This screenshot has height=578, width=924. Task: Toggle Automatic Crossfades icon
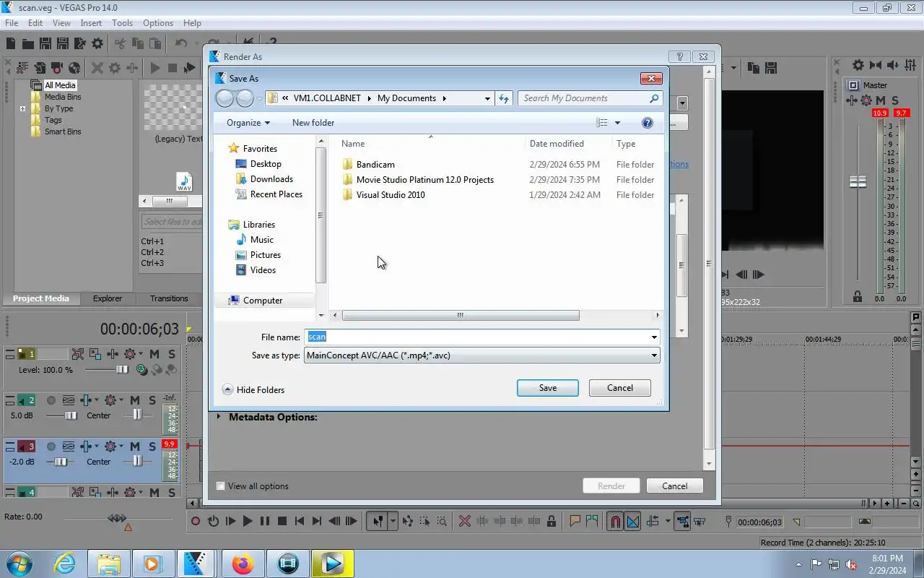(x=633, y=521)
